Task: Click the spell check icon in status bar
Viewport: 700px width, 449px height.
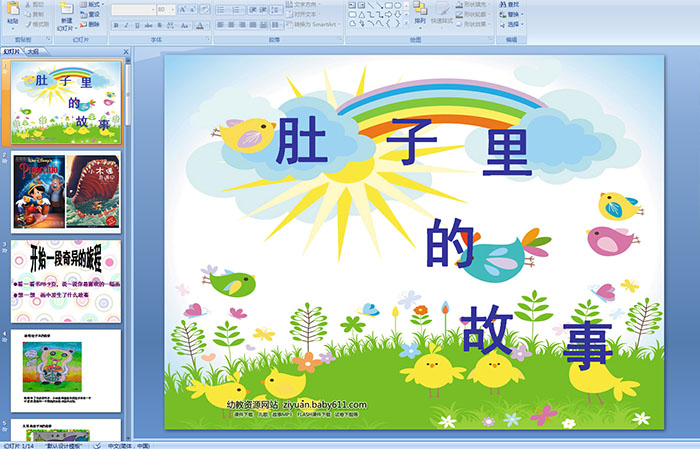Action: (x=97, y=445)
